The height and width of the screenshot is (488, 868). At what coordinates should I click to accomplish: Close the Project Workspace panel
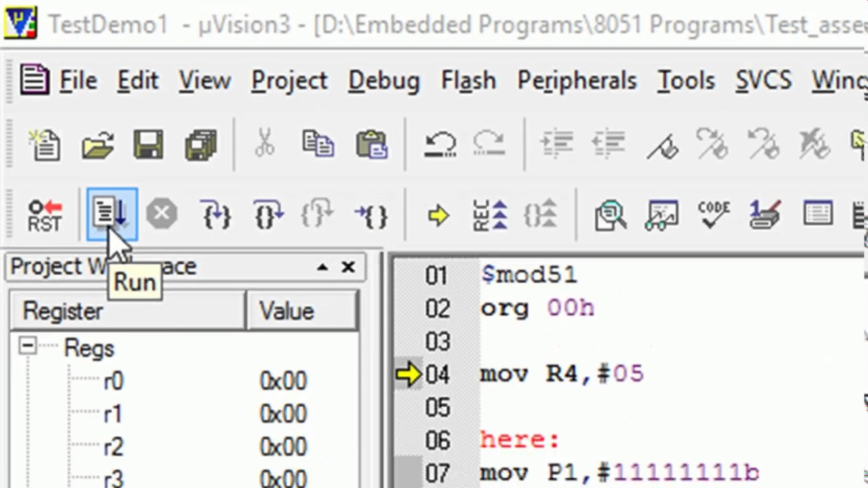click(x=348, y=267)
